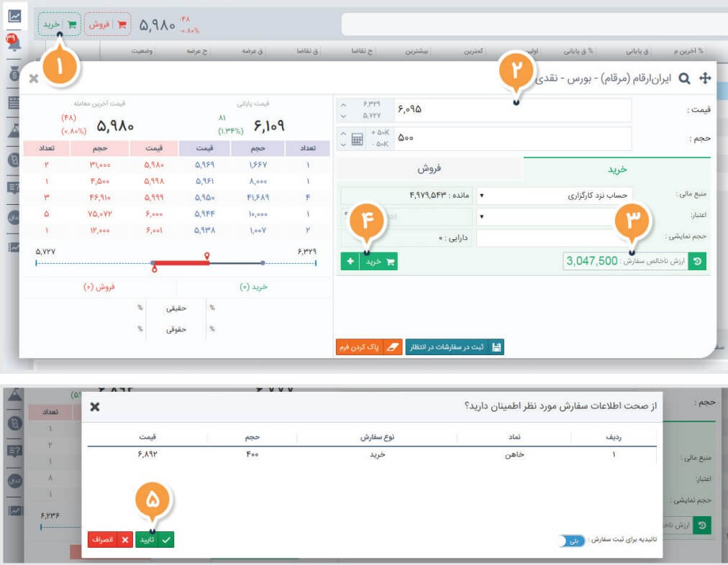Viewport: 728px width, 565px height.
Task: Click the plus icon beside green خرید button
Action: [x=350, y=262]
